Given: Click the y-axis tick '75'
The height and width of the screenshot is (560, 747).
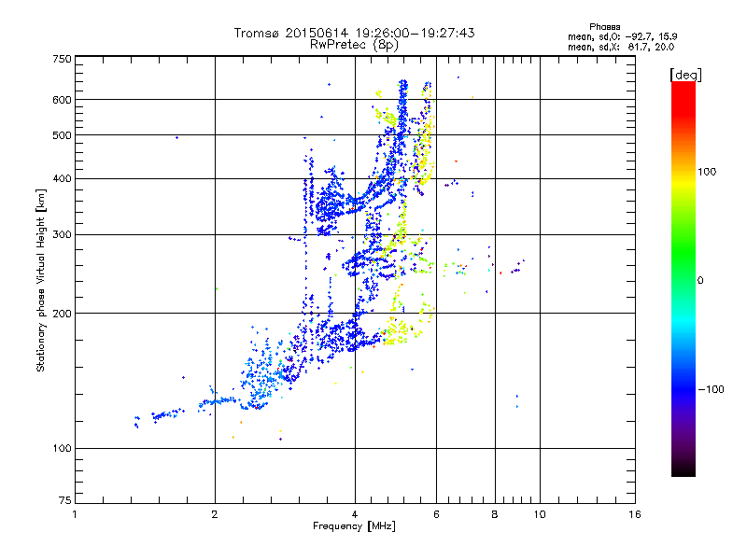Looking at the screenshot, I should point(65,500).
